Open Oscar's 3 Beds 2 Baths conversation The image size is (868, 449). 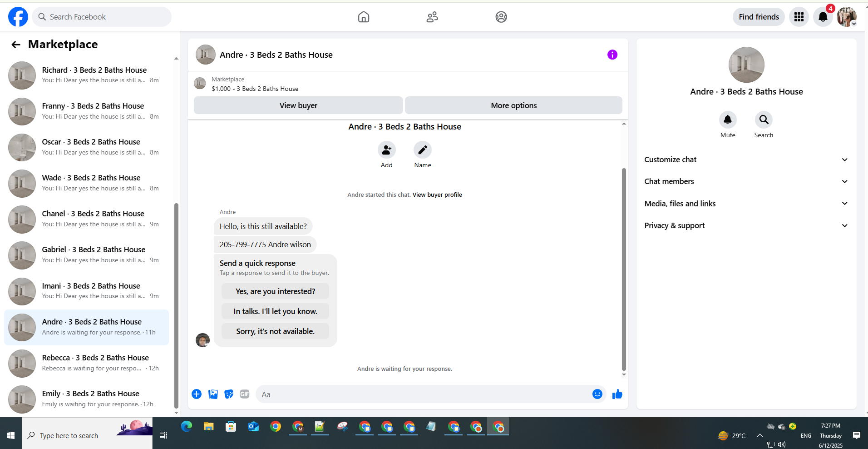click(x=86, y=147)
